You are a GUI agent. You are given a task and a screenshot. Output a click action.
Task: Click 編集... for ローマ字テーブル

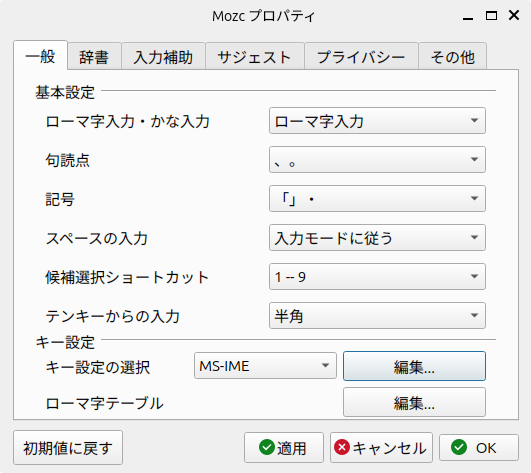point(414,402)
